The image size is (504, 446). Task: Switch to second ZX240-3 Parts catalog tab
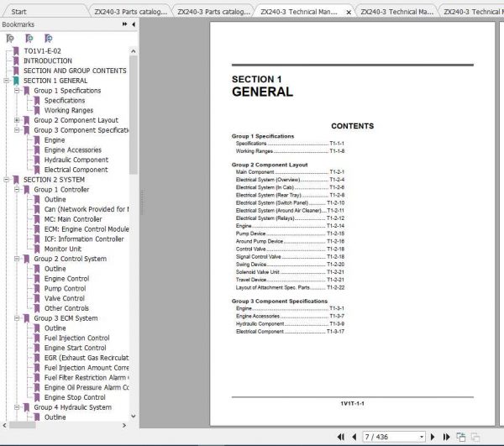[x=213, y=12]
